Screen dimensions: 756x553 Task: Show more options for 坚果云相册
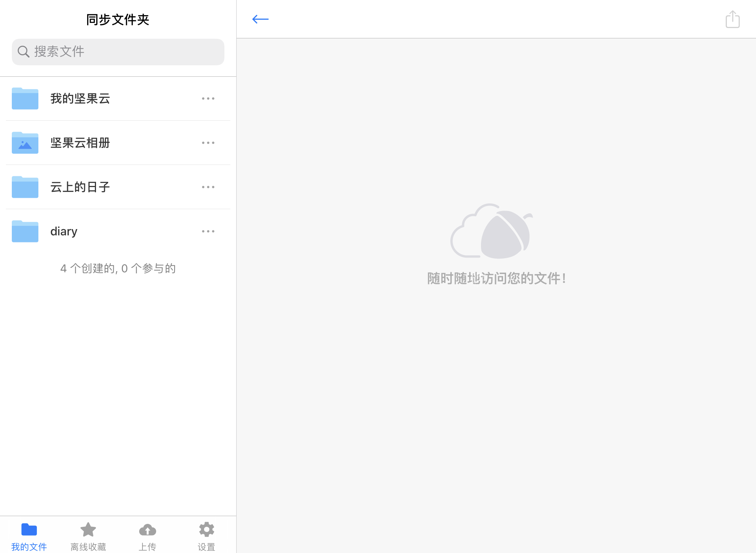point(208,143)
